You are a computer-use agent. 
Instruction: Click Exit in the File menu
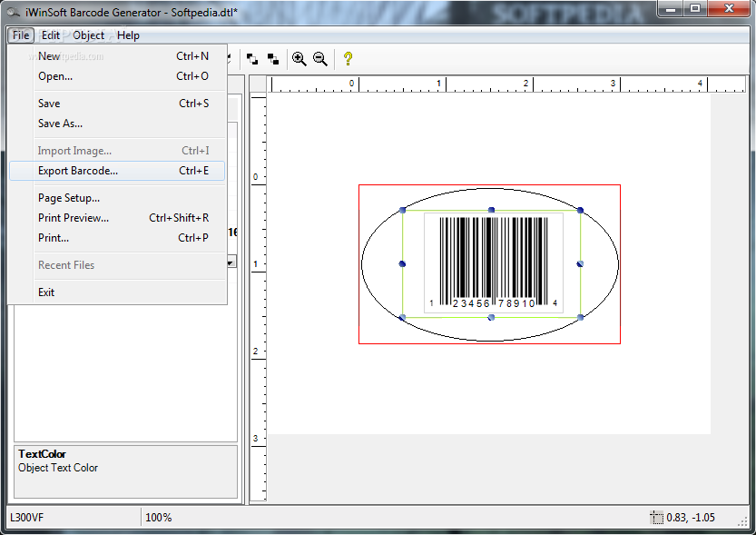click(x=117, y=292)
